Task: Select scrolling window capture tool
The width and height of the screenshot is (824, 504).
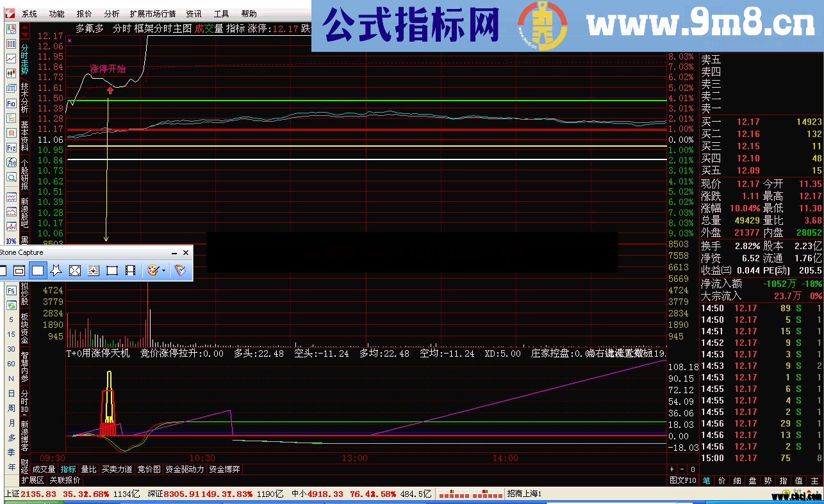Action: click(x=94, y=271)
